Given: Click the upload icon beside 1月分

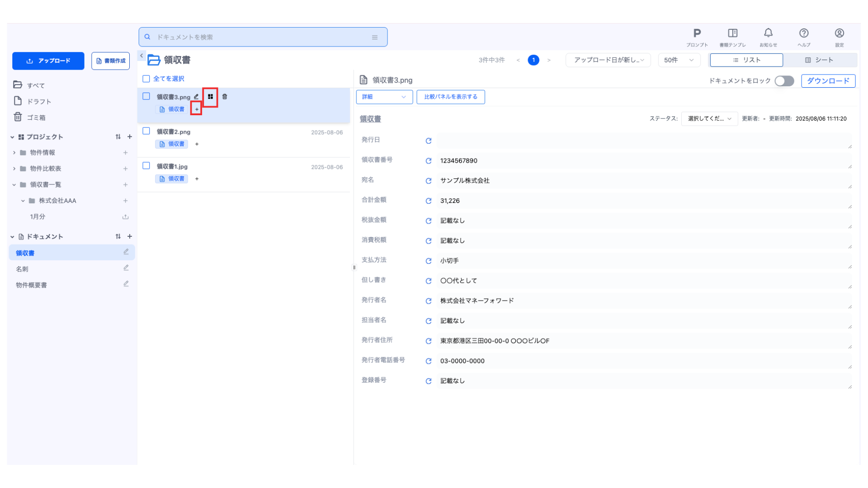Looking at the screenshot, I should point(125,217).
